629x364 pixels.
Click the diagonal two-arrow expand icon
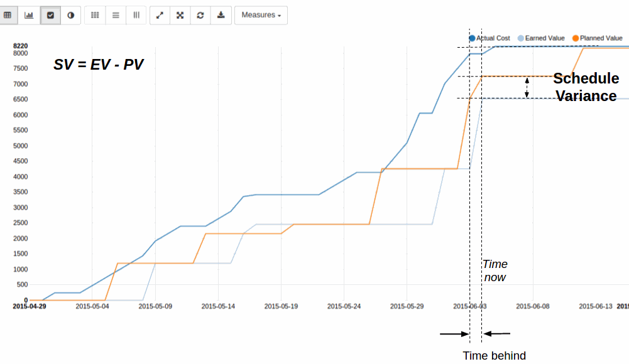160,15
